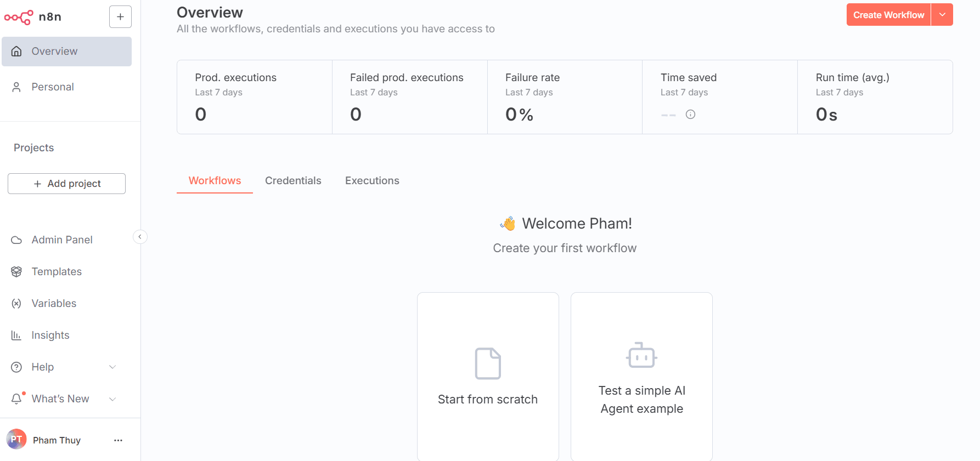This screenshot has height=461, width=980.
Task: Open Insights chart icon in sidebar
Action: pos(16,335)
